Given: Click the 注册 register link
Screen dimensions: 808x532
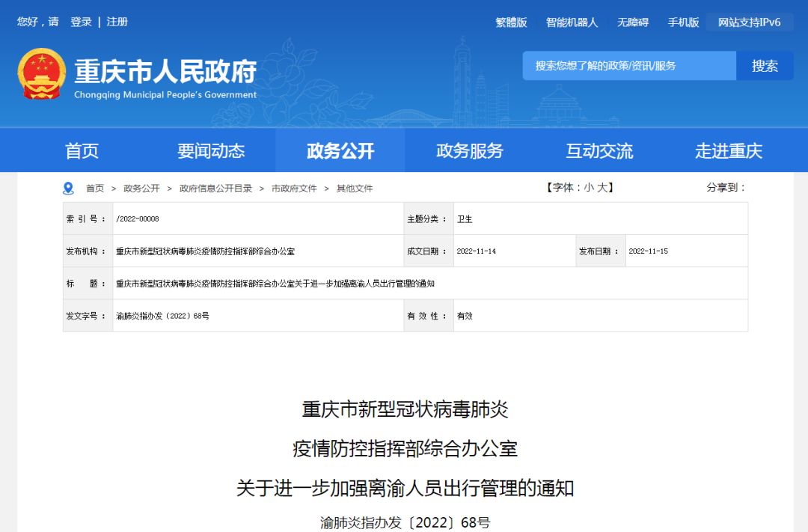Looking at the screenshot, I should (116, 22).
